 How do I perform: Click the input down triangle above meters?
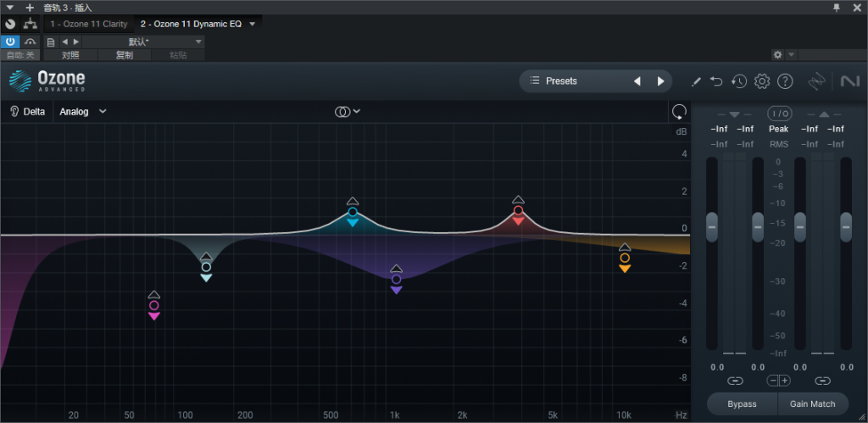click(x=735, y=114)
